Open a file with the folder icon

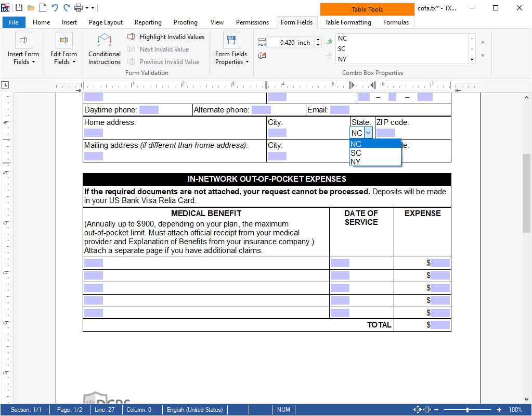pos(32,8)
